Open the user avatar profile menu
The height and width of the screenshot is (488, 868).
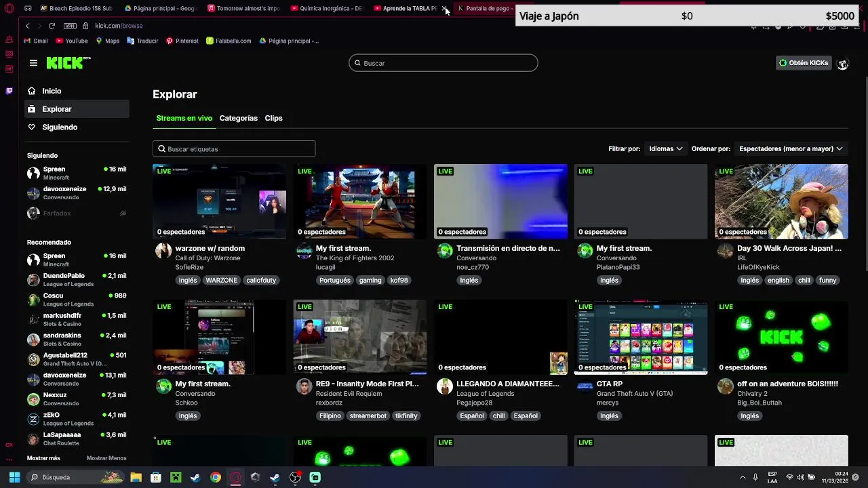(842, 64)
